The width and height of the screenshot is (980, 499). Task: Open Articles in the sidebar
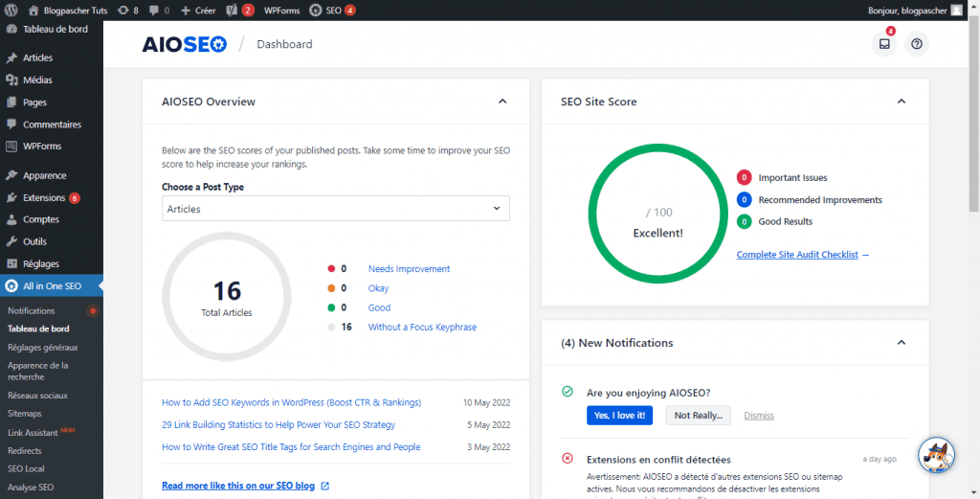pyautogui.click(x=52, y=57)
